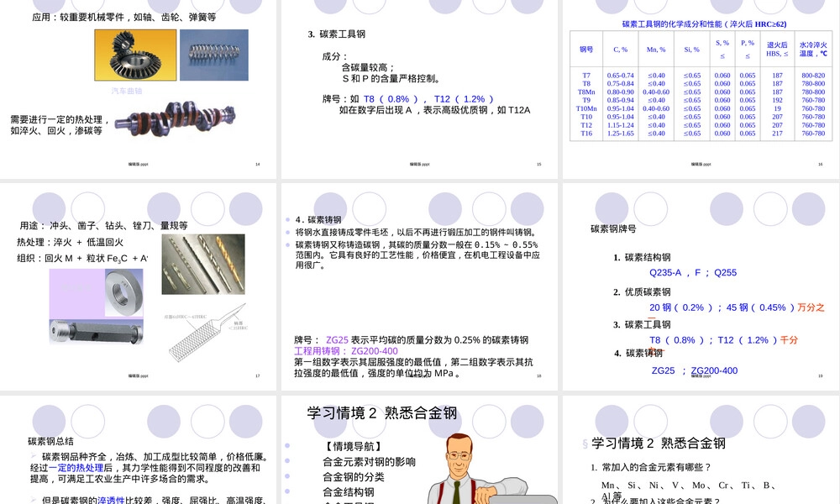The height and width of the screenshot is (504, 840).
Task: Click the quench temperature '800-820' cell
Action: (x=813, y=76)
